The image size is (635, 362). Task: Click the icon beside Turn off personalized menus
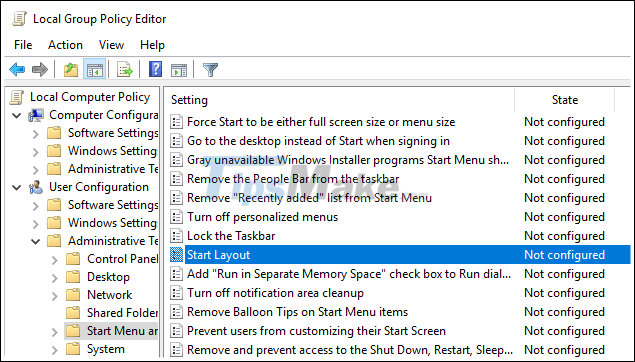pyautogui.click(x=177, y=217)
